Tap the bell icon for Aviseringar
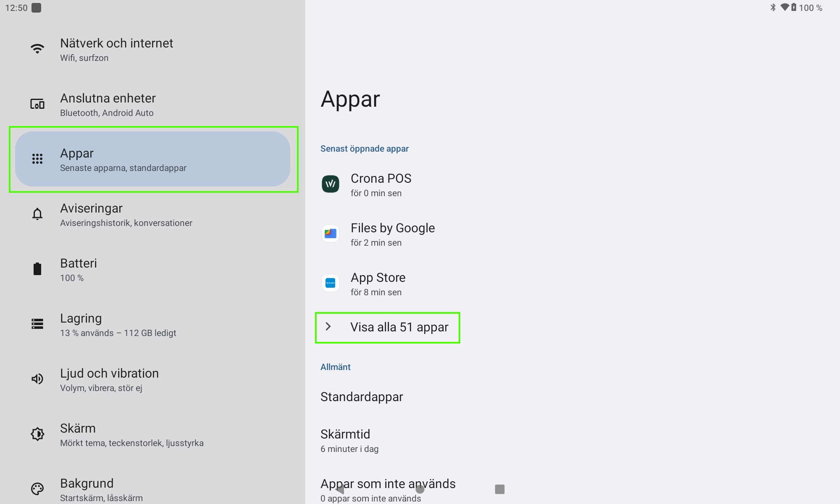The image size is (840, 504). coord(37,214)
